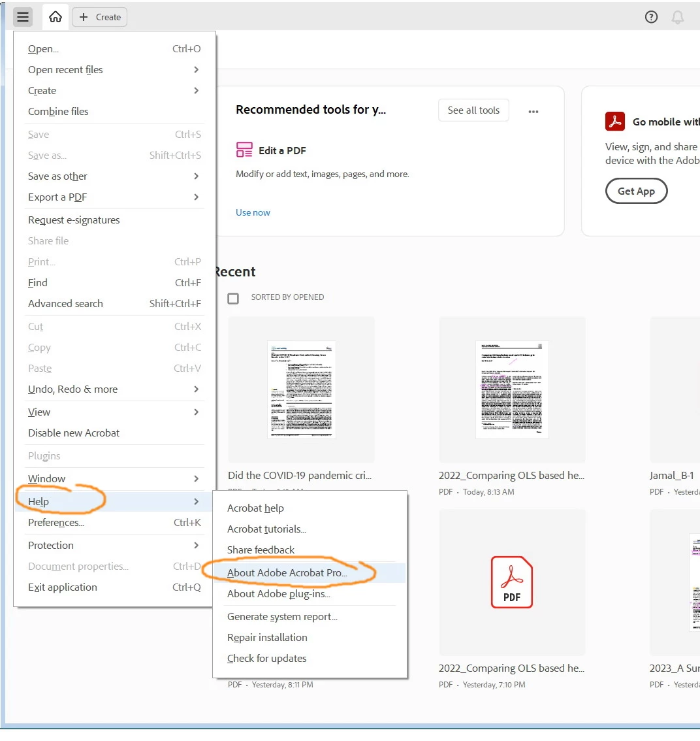Image resolution: width=700 pixels, height=741 pixels.
Task: Click '2022_Comparing OLS' name dated Yesterday 7:10 PM
Action: tap(511, 668)
